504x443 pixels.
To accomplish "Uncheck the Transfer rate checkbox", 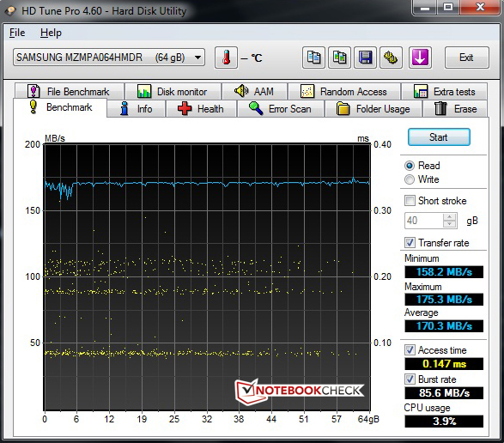I will (410, 242).
